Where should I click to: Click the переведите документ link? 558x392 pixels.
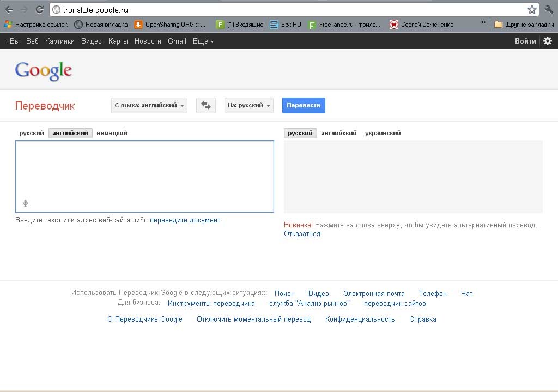coord(185,220)
